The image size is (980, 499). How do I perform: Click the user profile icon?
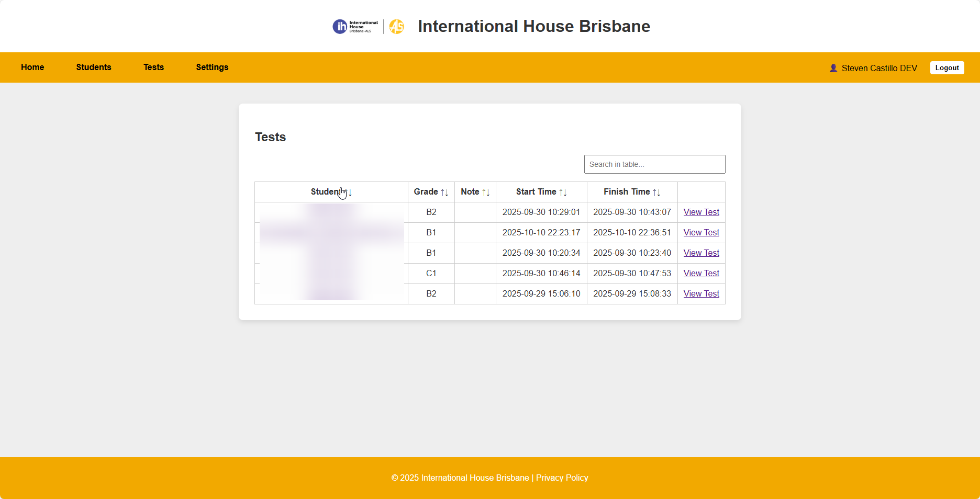click(833, 68)
